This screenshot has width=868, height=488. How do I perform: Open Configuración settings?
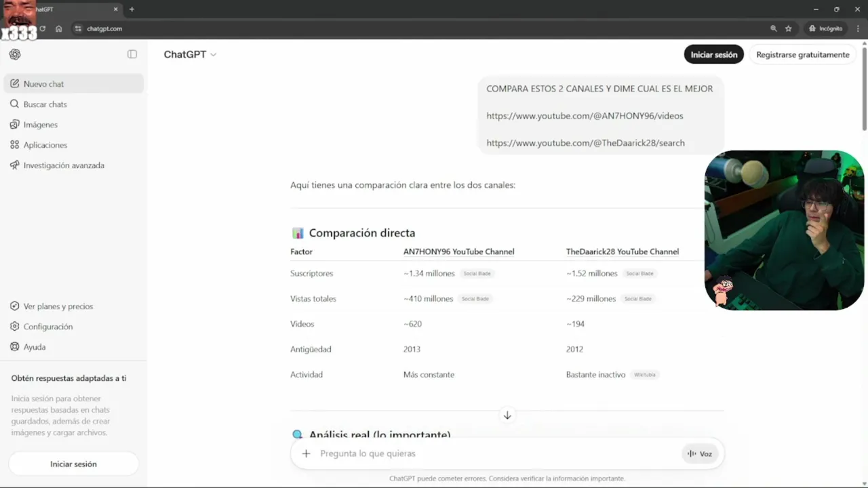click(47, 327)
